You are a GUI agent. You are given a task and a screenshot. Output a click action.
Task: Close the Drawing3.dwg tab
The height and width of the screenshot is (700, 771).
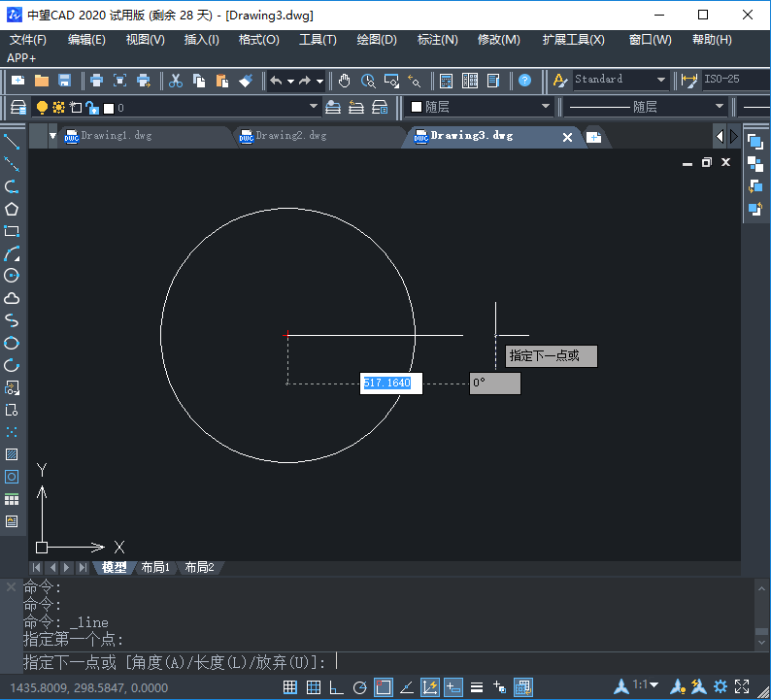click(x=568, y=138)
